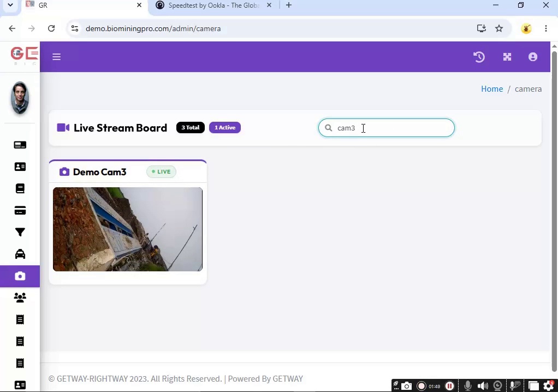Toggle the hamburger sidebar menu
Screen dimensions: 558x392
(x=57, y=57)
